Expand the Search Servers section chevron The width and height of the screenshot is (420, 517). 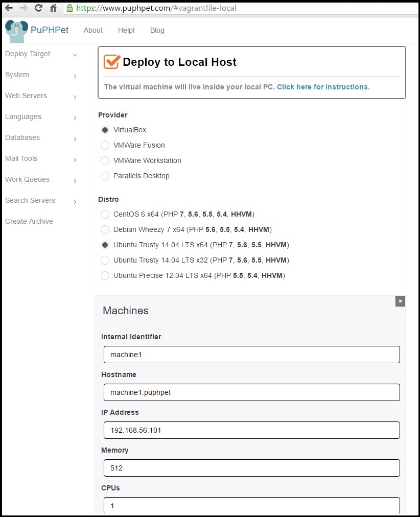tap(75, 202)
